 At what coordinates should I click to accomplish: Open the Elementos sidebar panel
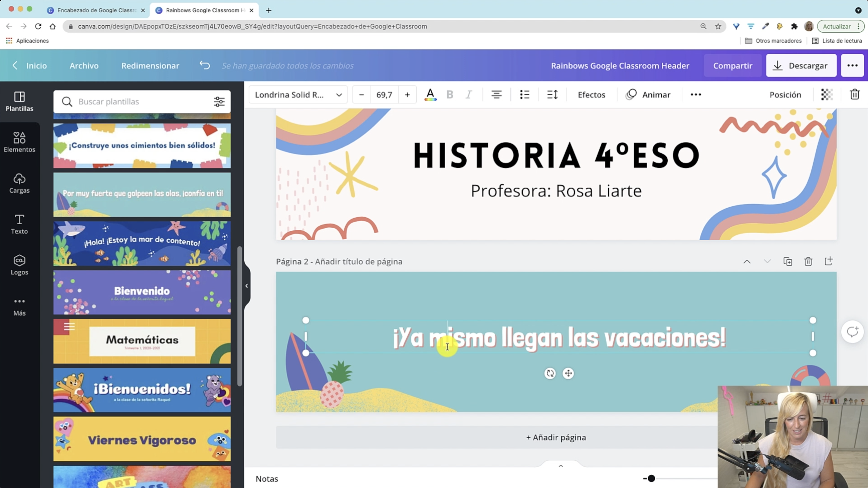(19, 142)
